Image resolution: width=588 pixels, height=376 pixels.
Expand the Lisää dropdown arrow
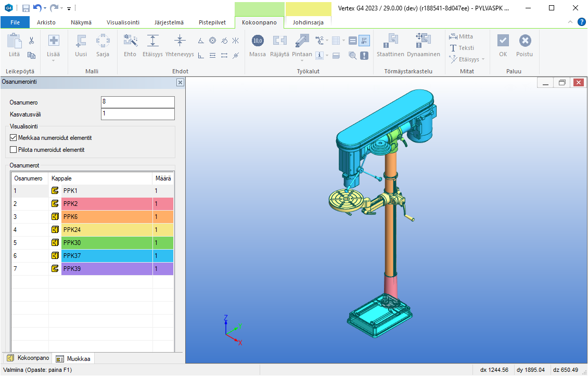[x=54, y=61]
